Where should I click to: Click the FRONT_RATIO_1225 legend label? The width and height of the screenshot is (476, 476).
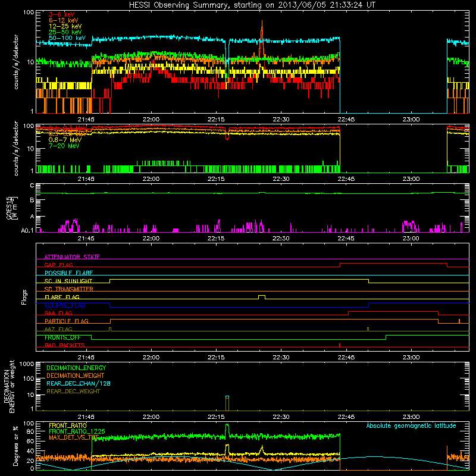(77, 431)
